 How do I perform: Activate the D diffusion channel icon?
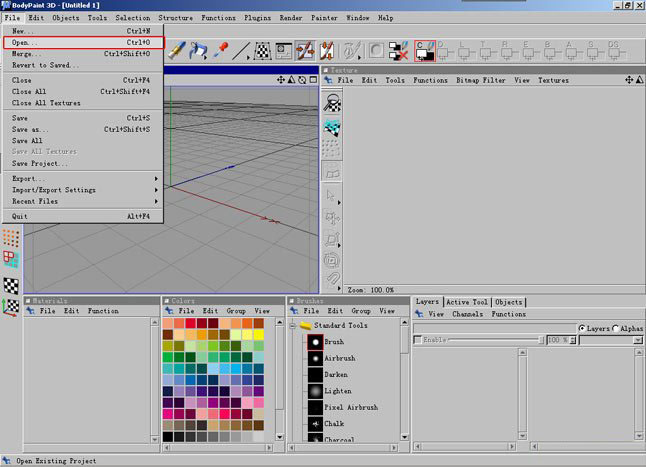pyautogui.click(x=444, y=51)
